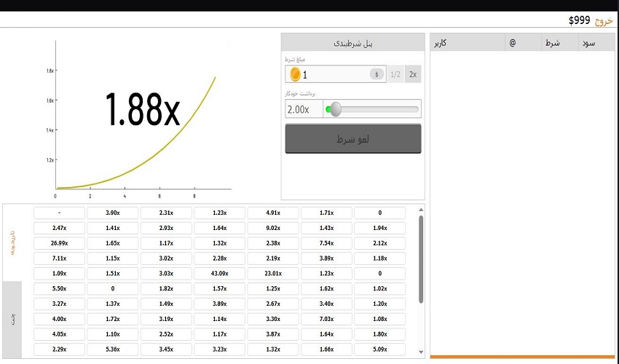The width and height of the screenshot is (619, 364).
Task: Select the 26.99x history entry
Action: pos(60,243)
